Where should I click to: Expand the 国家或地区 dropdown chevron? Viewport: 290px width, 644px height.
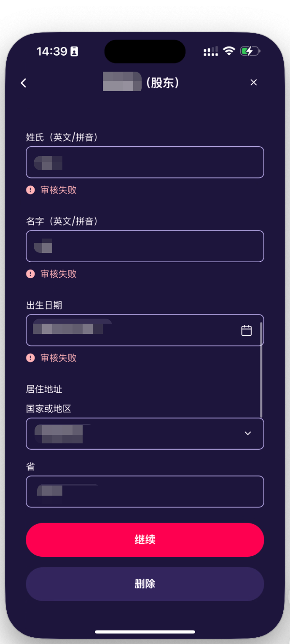pos(248,433)
